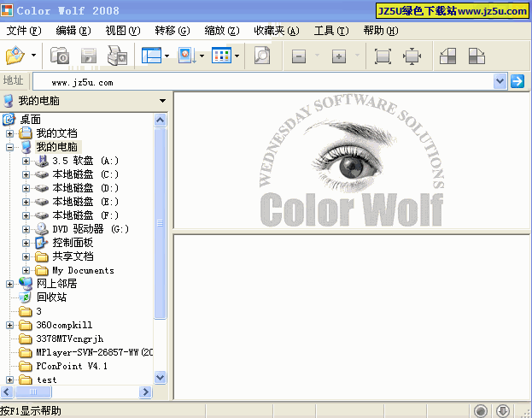Viewport: 532px width, 418px height.
Task: Select the PConPoint V4.1 folder
Action: (72, 366)
